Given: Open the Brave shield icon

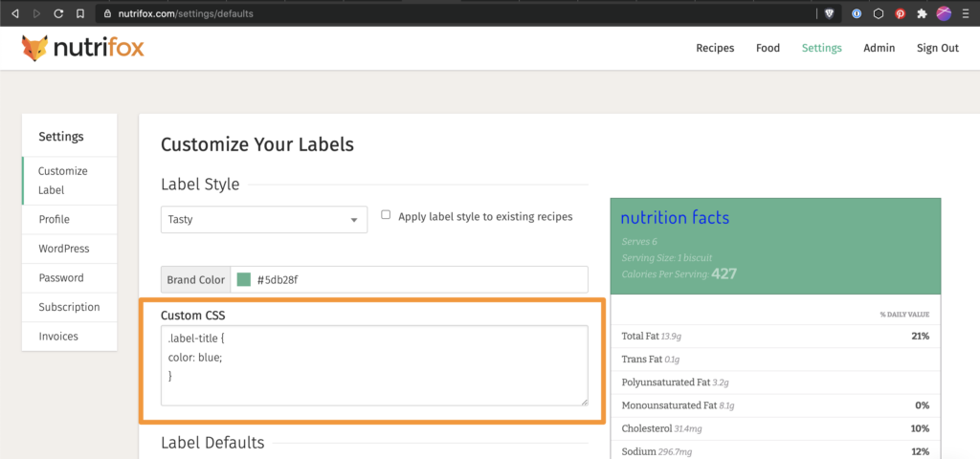Looking at the screenshot, I should click(x=829, y=13).
